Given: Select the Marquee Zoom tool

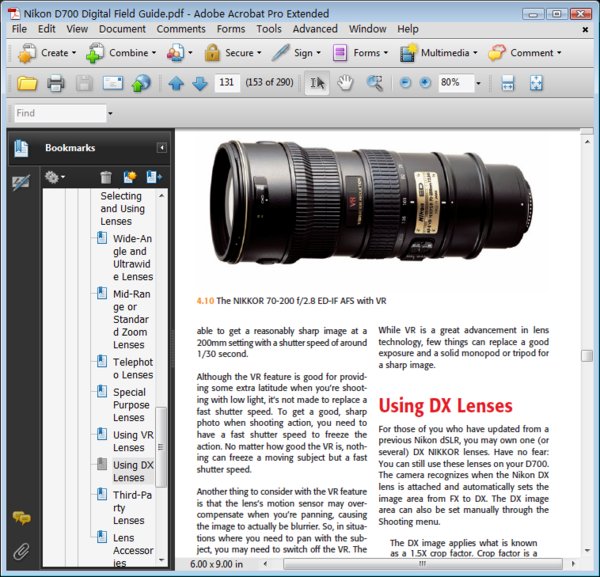Looking at the screenshot, I should pos(375,83).
